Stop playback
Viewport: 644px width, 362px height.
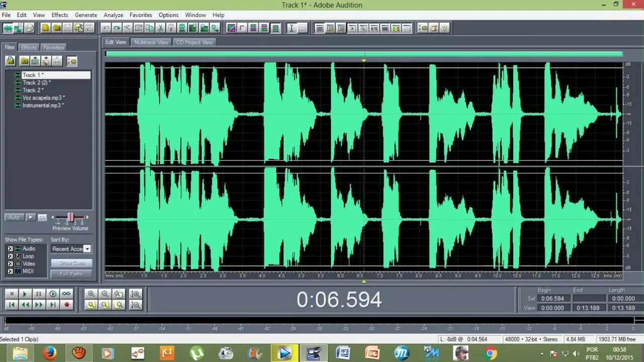point(12,294)
